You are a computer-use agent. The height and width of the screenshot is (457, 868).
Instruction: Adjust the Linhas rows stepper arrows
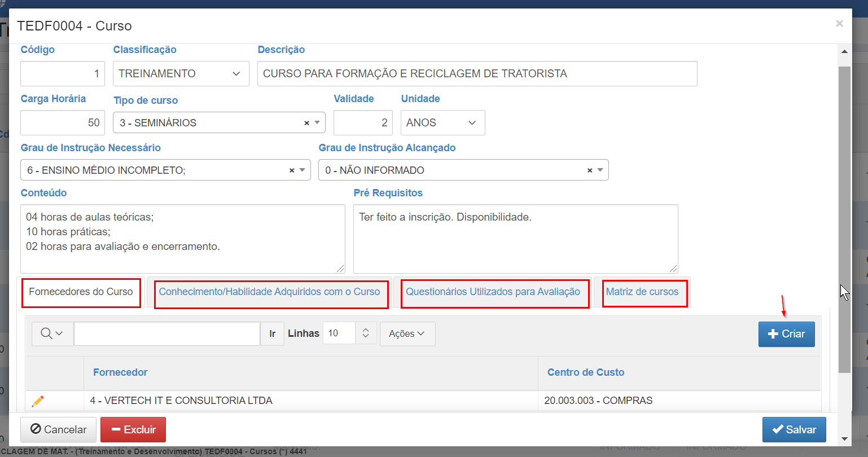click(366, 333)
